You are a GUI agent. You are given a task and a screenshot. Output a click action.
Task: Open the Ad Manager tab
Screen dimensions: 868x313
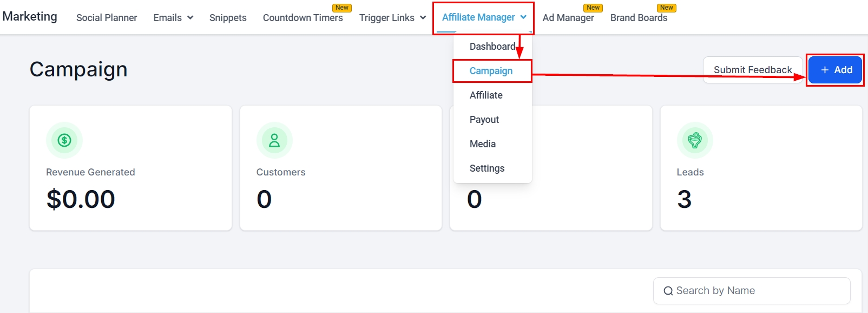click(568, 18)
